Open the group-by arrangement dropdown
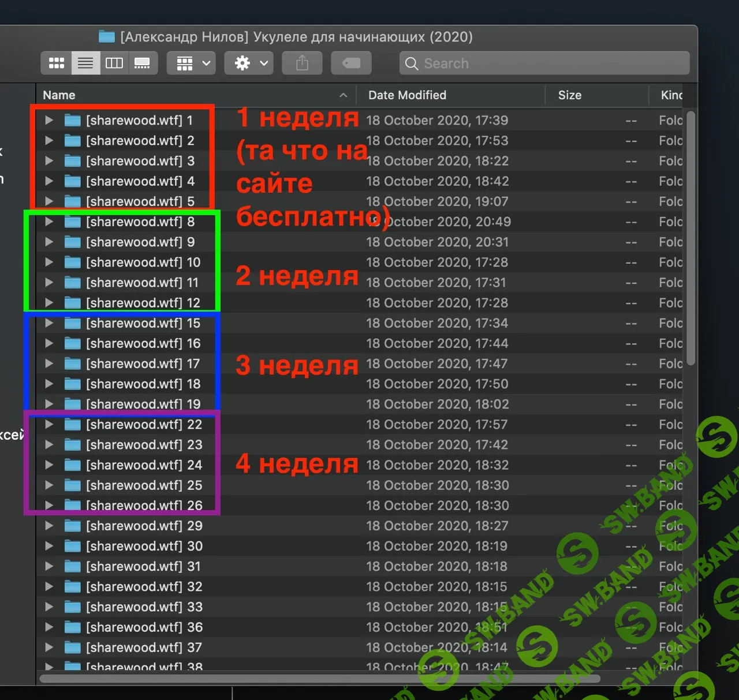 pyautogui.click(x=192, y=63)
